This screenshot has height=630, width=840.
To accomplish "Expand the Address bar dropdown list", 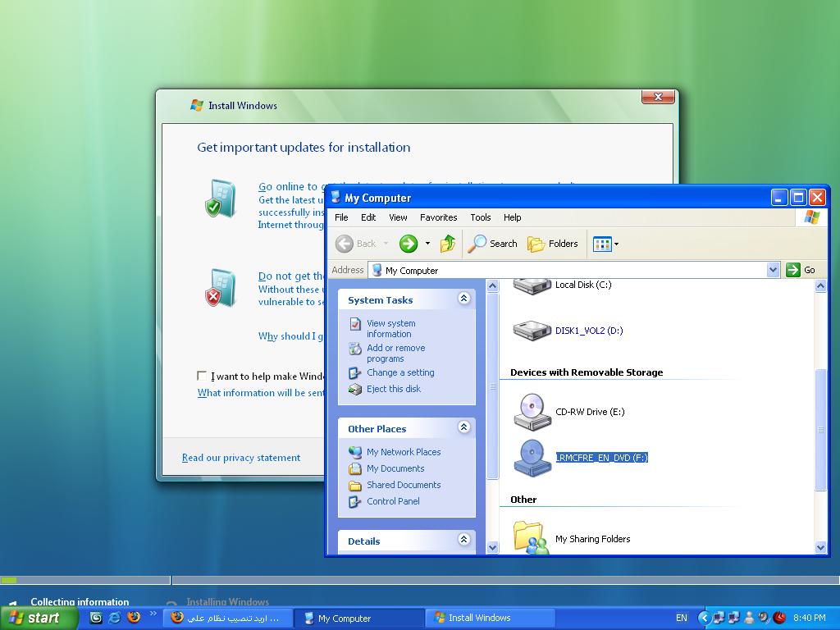I will [x=773, y=270].
